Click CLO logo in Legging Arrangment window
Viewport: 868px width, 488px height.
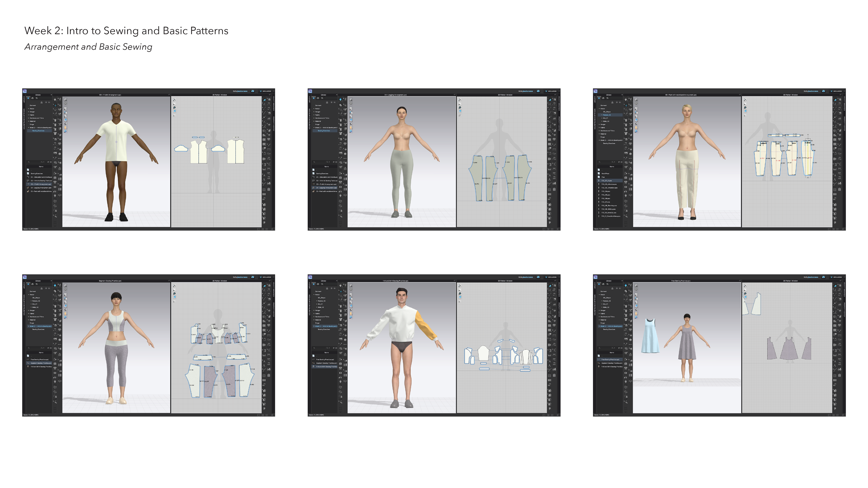(x=310, y=91)
